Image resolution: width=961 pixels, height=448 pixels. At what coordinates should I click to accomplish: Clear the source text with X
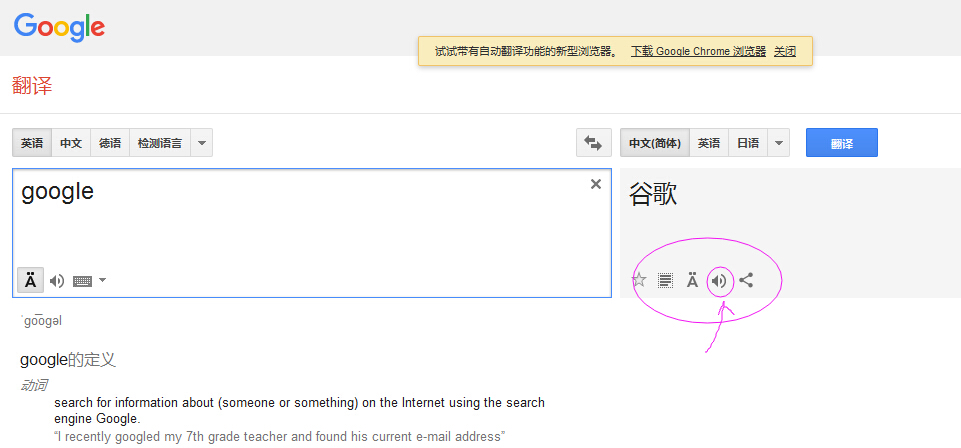tap(596, 184)
